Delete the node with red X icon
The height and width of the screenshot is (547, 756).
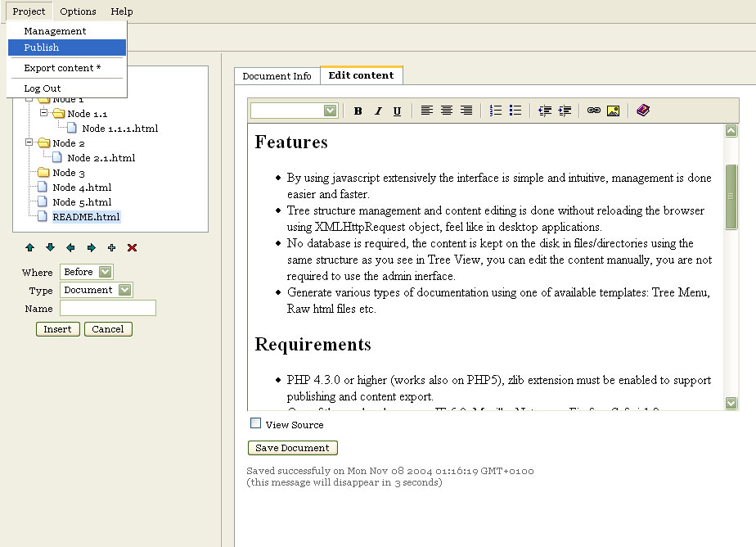point(133,247)
